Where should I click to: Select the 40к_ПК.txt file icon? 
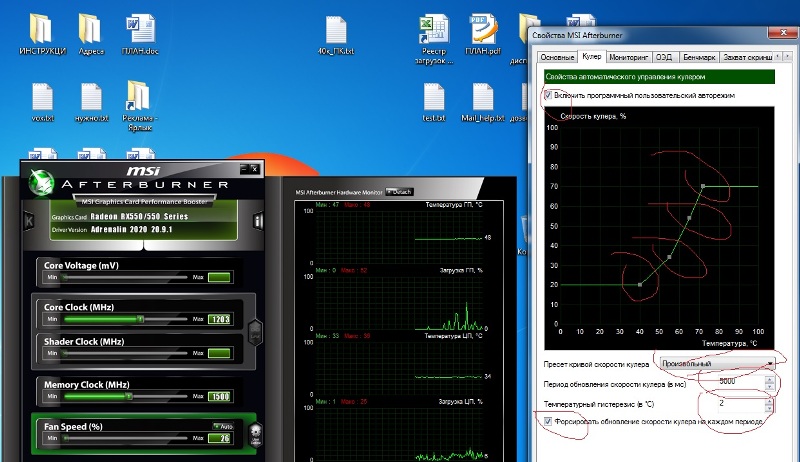336,34
